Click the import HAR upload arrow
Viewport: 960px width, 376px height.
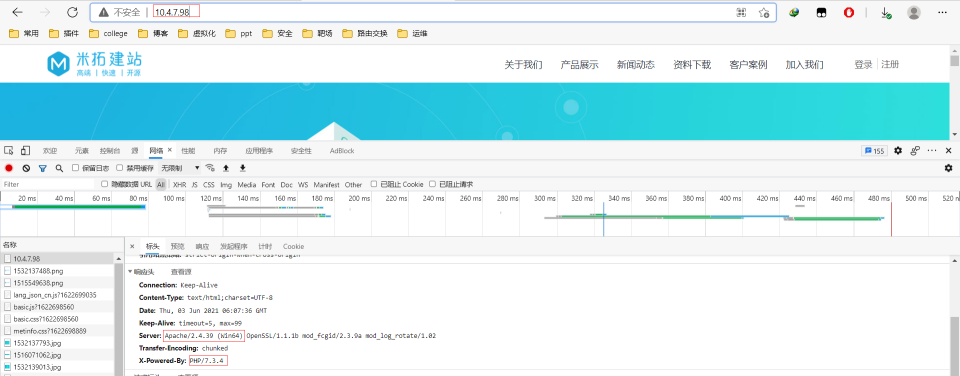click(x=226, y=168)
